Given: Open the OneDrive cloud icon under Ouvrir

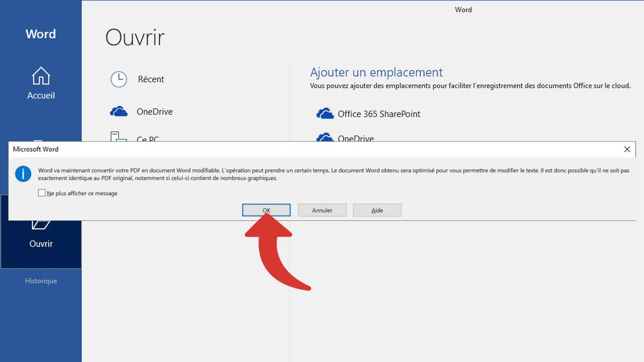Looking at the screenshot, I should point(119,112).
